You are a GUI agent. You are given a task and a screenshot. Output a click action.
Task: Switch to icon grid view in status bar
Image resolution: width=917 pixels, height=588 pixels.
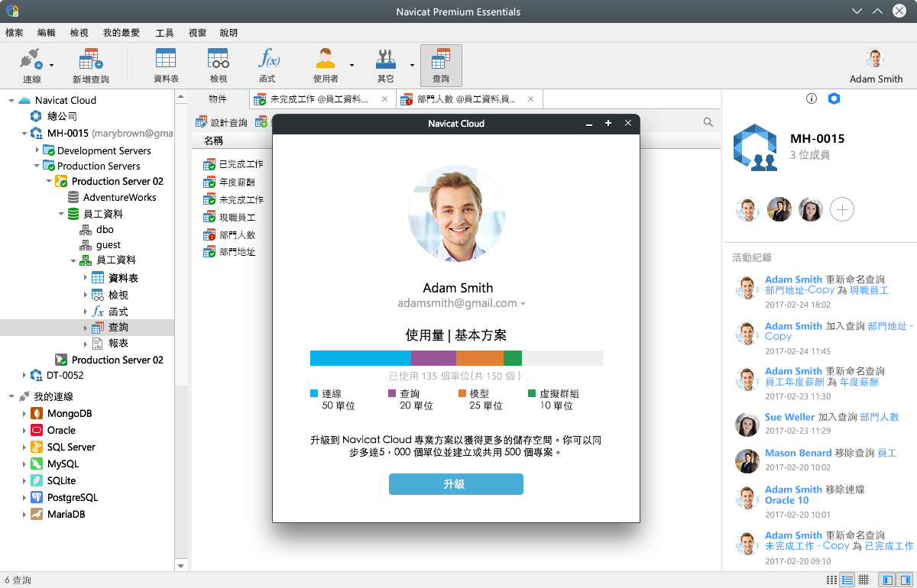(831, 580)
